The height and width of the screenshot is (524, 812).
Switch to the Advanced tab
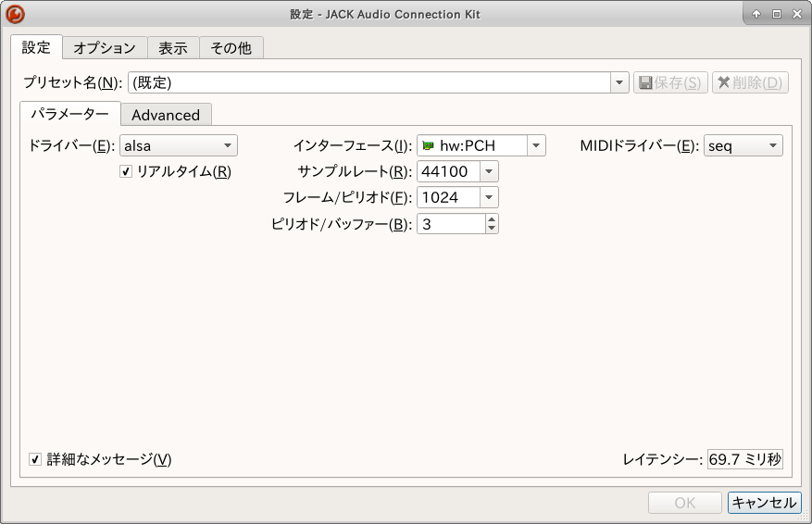click(x=166, y=115)
